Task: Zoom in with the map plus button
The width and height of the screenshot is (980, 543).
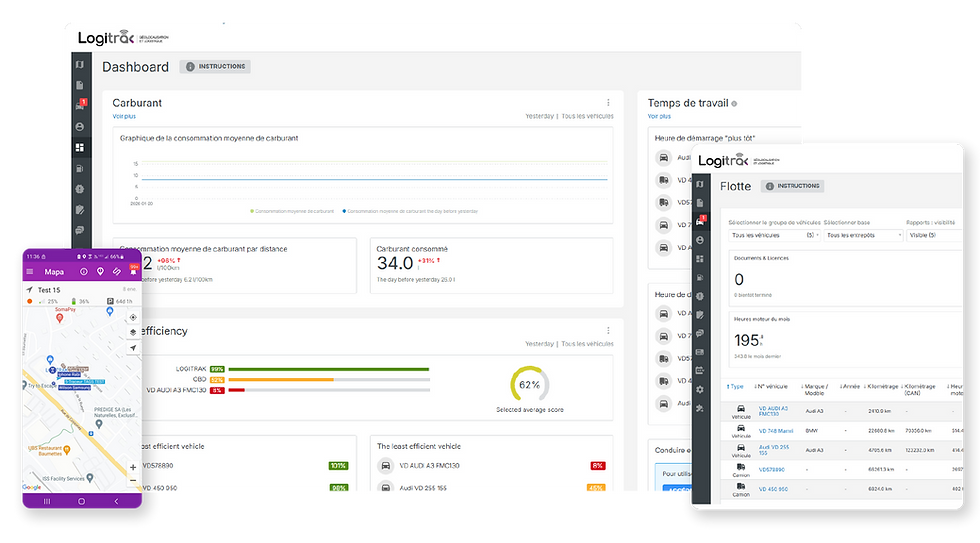Action: 132,467
